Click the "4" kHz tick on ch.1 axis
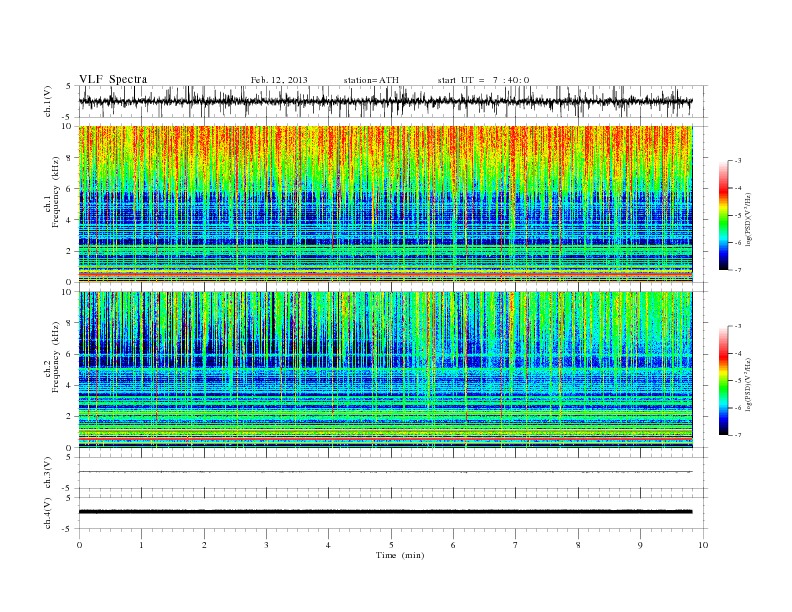 click(69, 220)
